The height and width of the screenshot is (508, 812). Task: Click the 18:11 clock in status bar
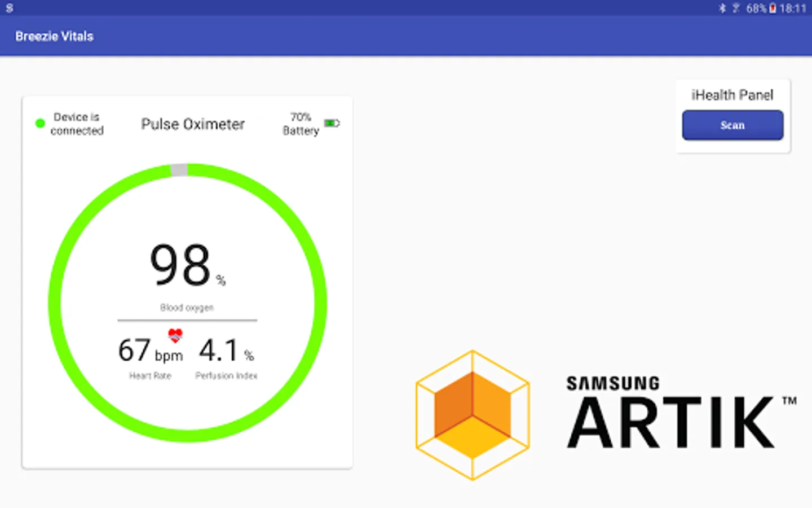[793, 8]
